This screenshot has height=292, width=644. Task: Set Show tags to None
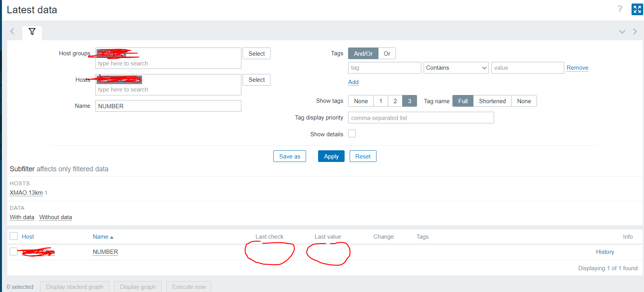361,101
